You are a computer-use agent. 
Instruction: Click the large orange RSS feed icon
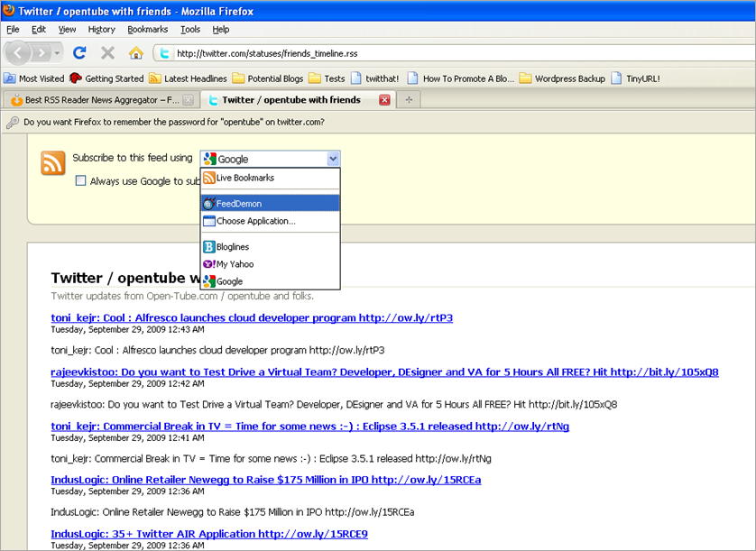53,162
